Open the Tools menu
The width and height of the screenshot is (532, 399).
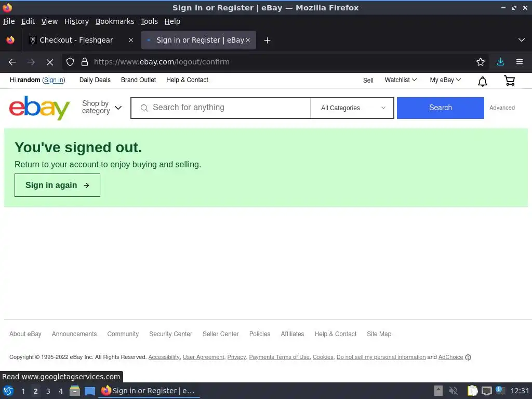point(149,21)
